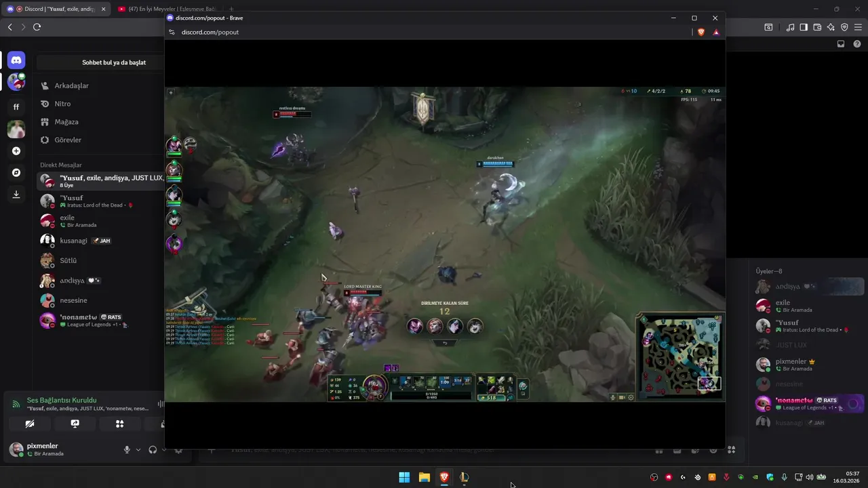This screenshot has width=868, height=488.
Task: Open League of Legends taskbar icon
Action: click(x=464, y=477)
